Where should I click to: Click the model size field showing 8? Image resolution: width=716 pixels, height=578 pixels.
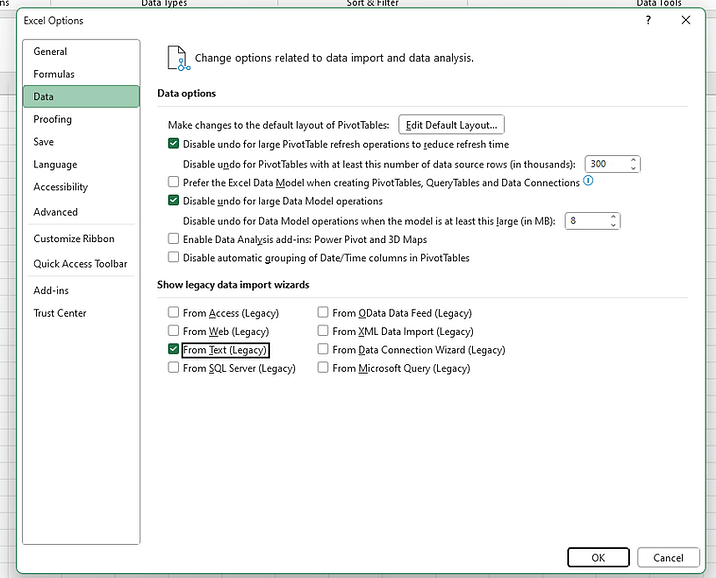(x=587, y=221)
